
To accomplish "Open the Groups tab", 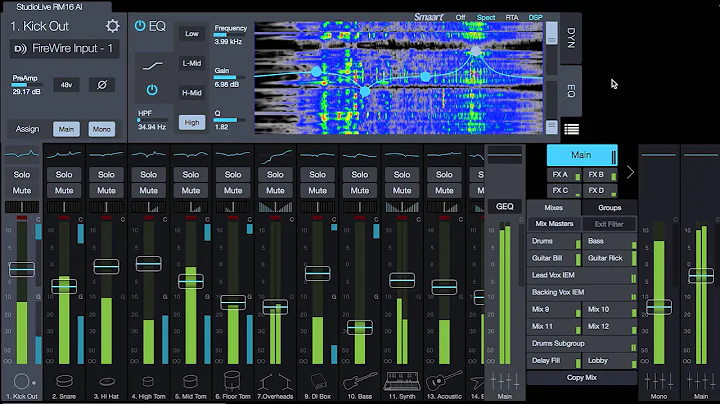I will point(609,208).
